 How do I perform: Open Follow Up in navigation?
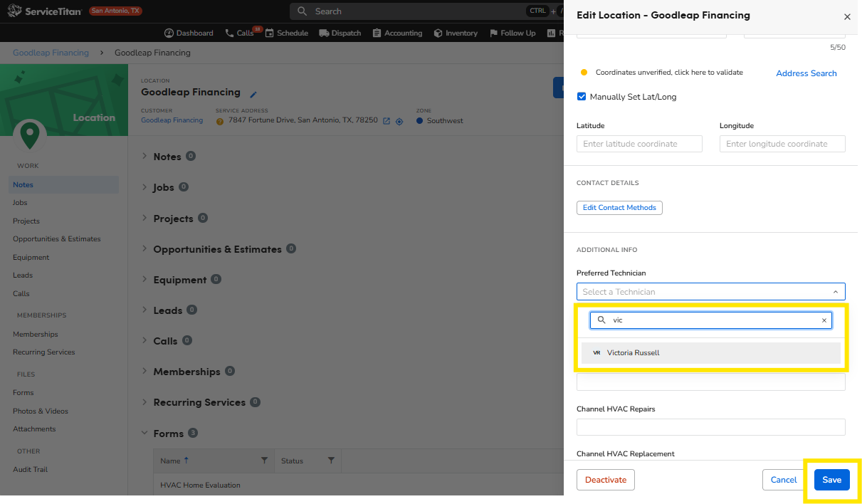512,33
